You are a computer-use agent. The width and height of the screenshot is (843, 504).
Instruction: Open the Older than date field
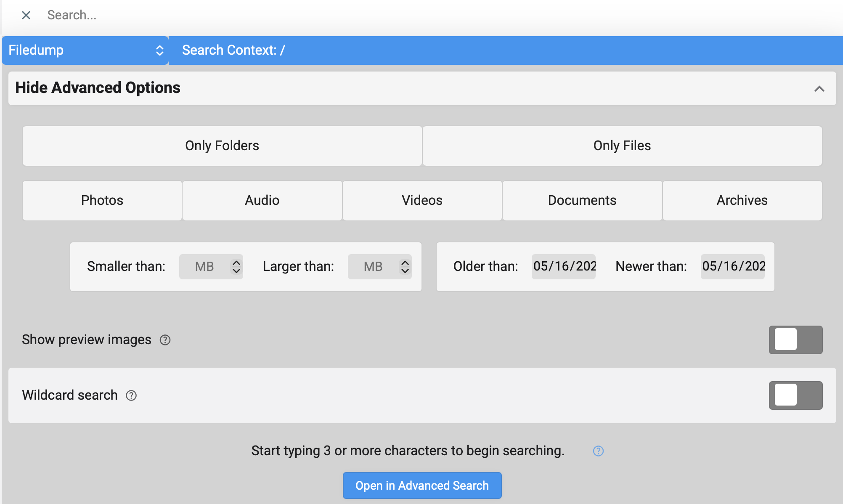[564, 266]
